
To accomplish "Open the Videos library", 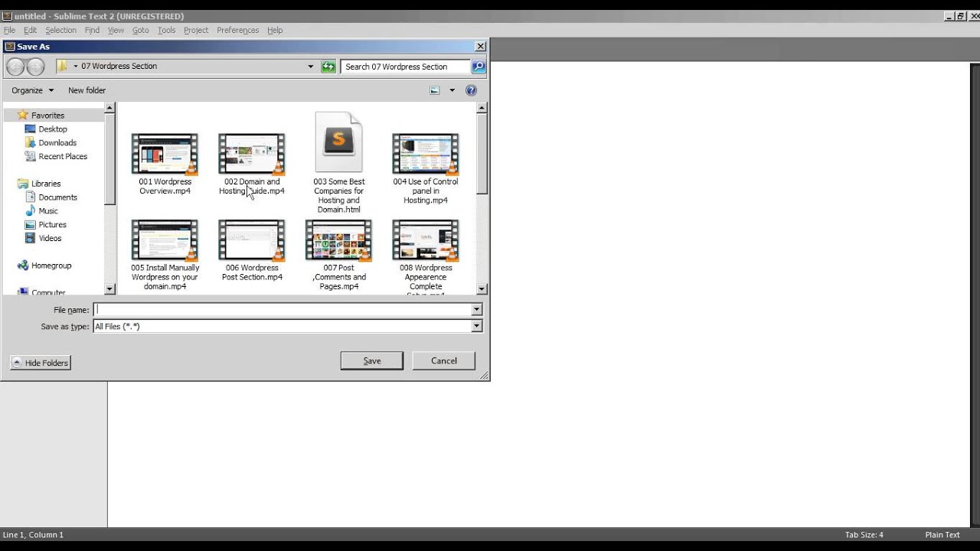I will click(x=50, y=239).
